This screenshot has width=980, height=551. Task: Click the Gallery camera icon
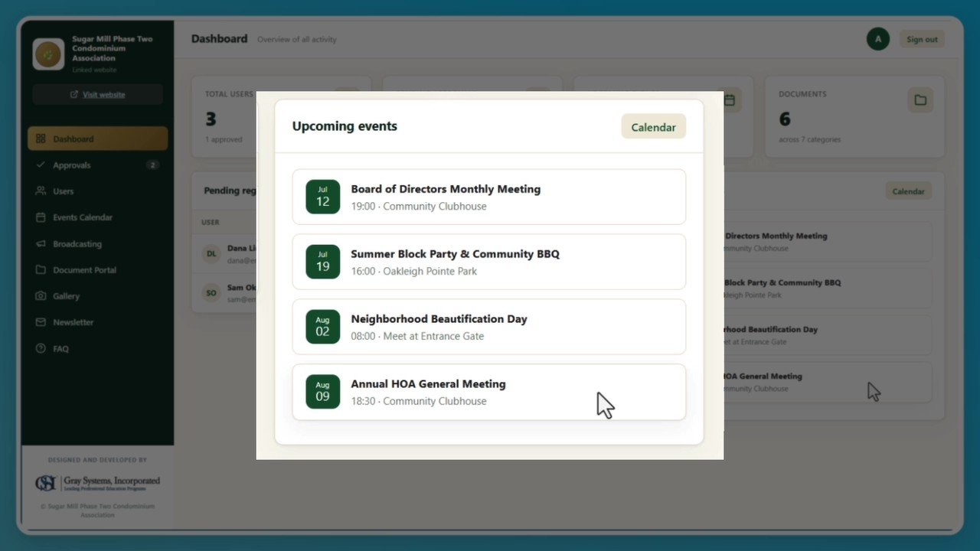coord(41,295)
